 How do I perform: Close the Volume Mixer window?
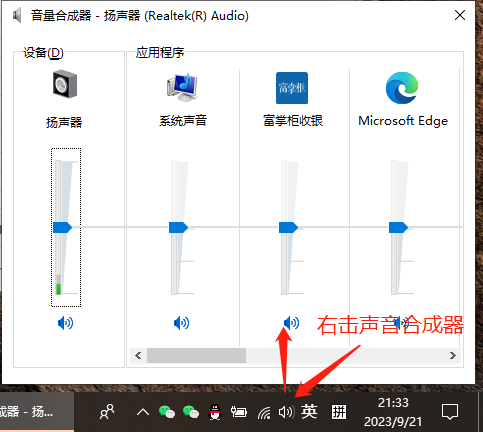coord(460,15)
